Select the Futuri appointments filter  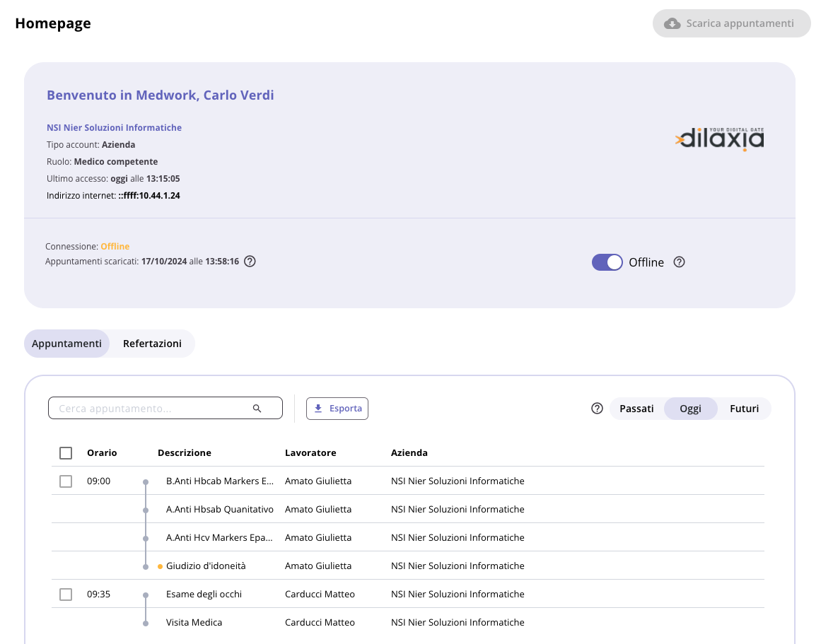(743, 408)
